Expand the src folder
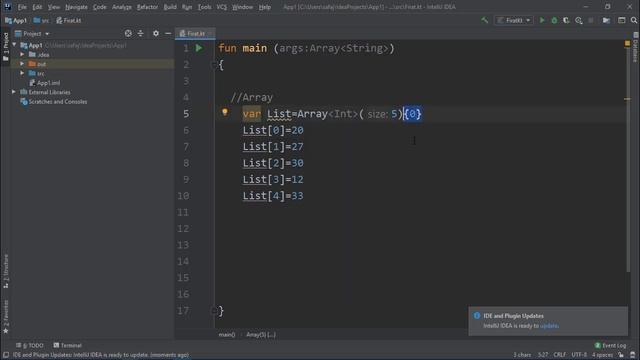The height and width of the screenshot is (360, 640). [x=22, y=73]
